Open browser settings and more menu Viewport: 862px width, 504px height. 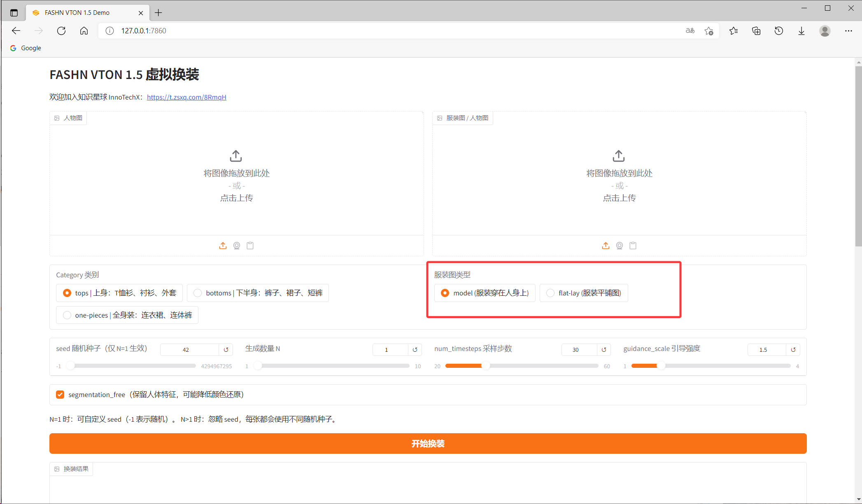pos(848,31)
